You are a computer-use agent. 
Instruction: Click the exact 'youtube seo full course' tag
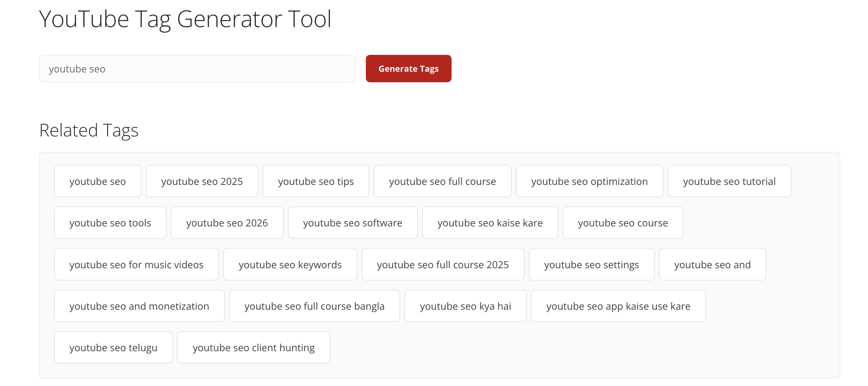442,181
